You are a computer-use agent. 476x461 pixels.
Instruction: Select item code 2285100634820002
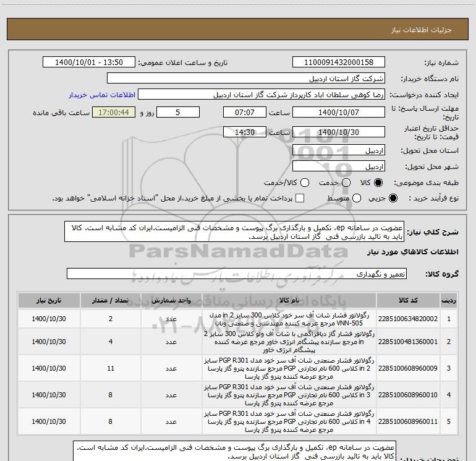[x=408, y=319]
